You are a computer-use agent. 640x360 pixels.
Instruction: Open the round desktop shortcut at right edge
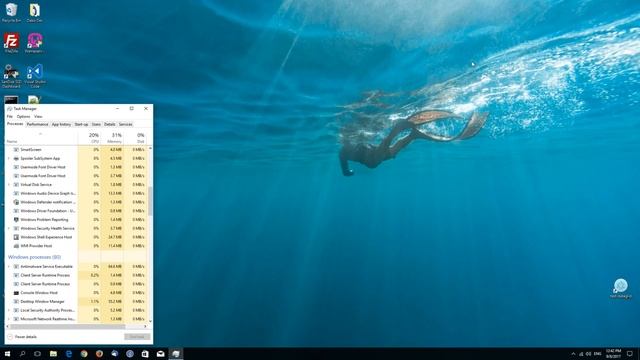620,288
